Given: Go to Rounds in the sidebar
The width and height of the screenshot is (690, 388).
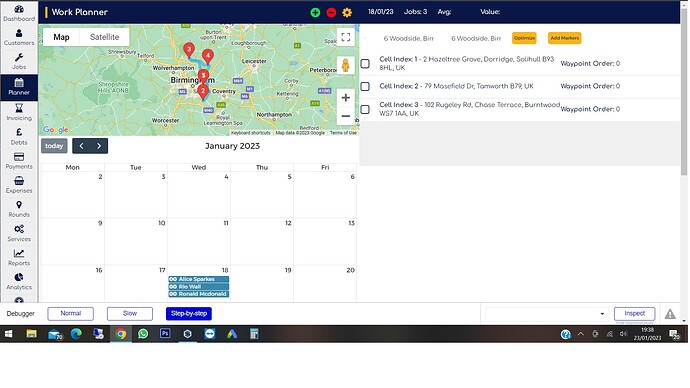Looking at the screenshot, I should 19,209.
